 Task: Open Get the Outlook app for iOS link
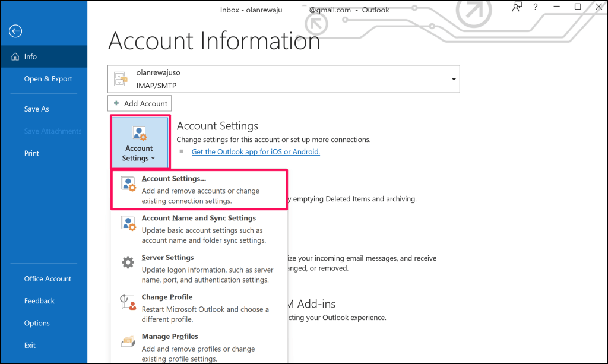255,152
